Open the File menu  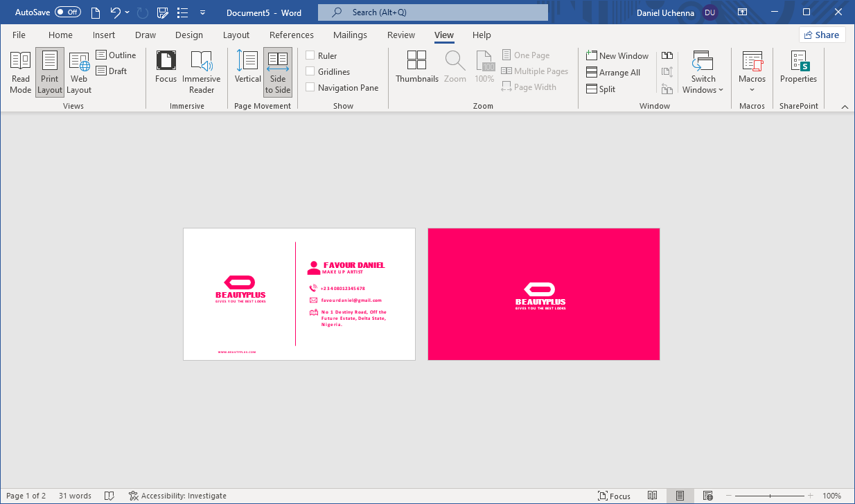pos(19,35)
